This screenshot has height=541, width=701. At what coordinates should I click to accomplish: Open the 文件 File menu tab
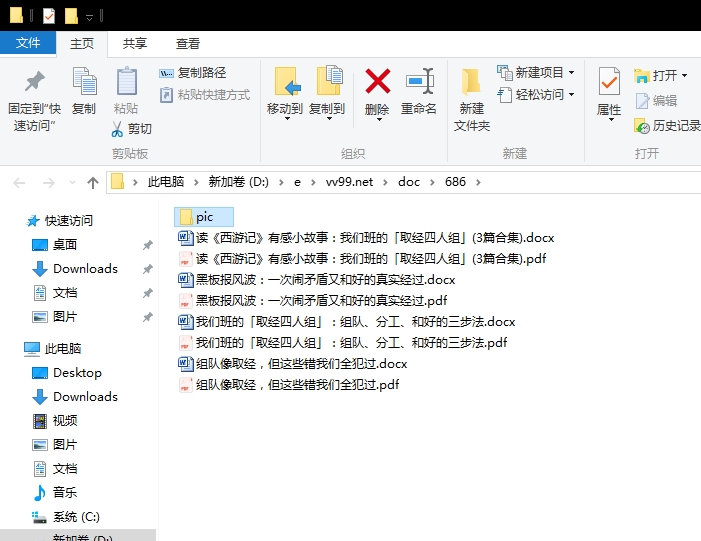click(28, 43)
